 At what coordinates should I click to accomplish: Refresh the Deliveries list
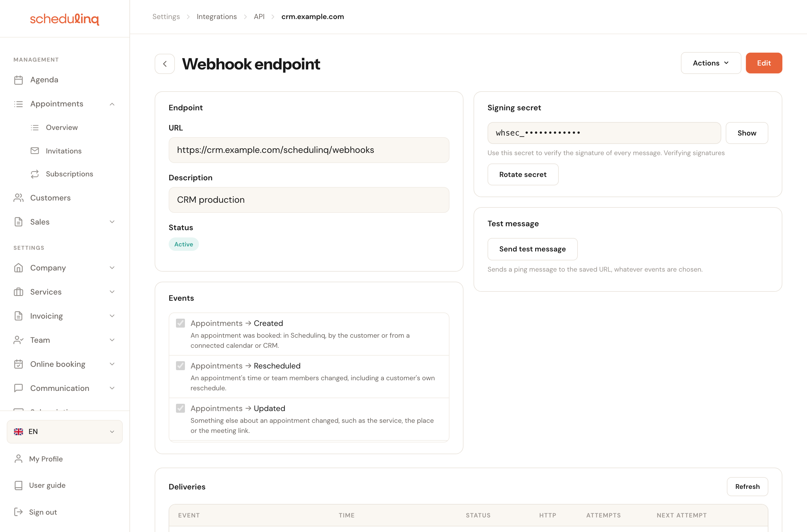click(x=747, y=487)
